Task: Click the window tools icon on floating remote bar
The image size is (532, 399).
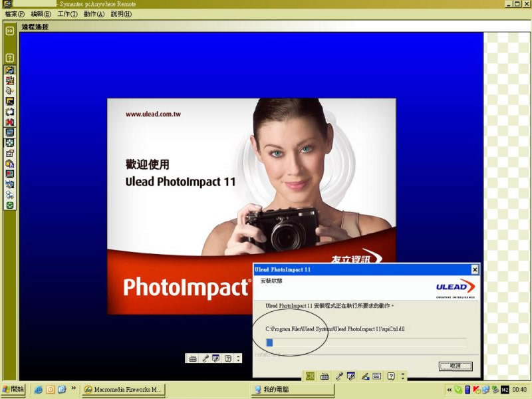Action: point(215,358)
